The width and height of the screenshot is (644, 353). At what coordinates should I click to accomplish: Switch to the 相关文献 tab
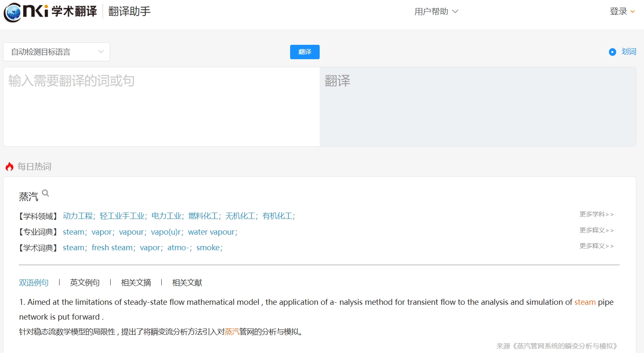point(187,282)
